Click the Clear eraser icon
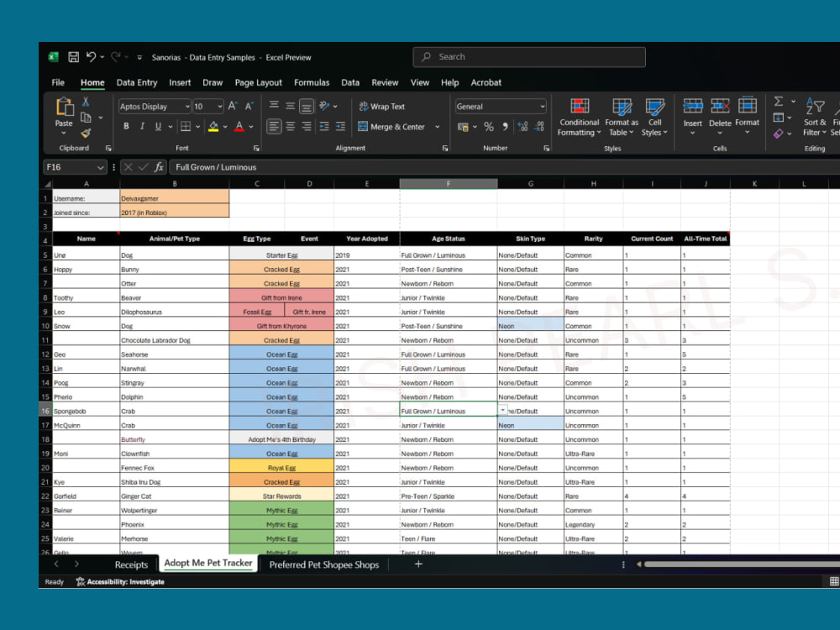Screen dimensions: 840x630 click(779, 134)
